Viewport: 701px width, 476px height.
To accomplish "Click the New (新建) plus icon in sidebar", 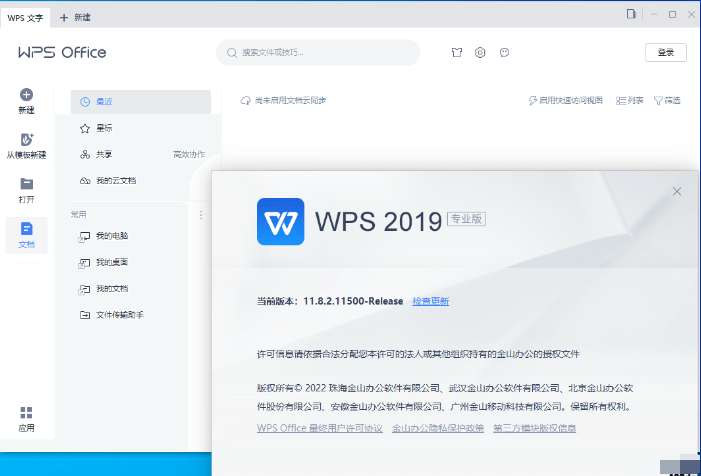I will (26, 95).
